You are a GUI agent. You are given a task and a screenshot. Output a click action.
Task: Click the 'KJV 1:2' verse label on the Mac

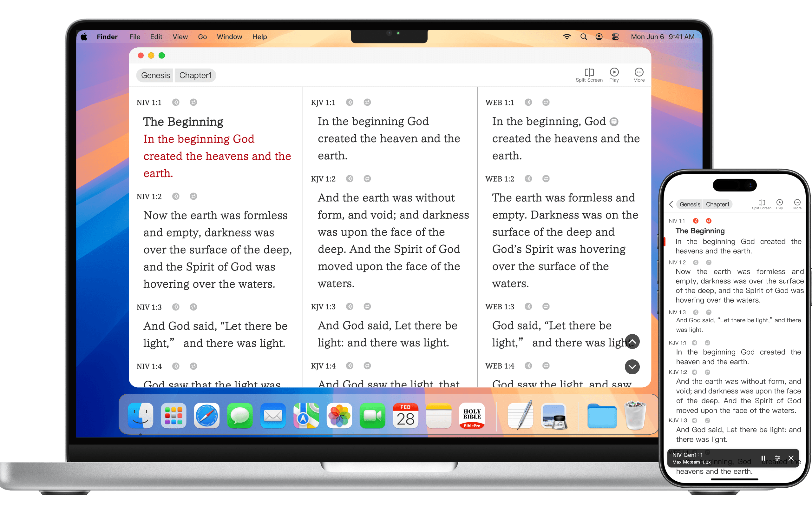click(x=323, y=179)
